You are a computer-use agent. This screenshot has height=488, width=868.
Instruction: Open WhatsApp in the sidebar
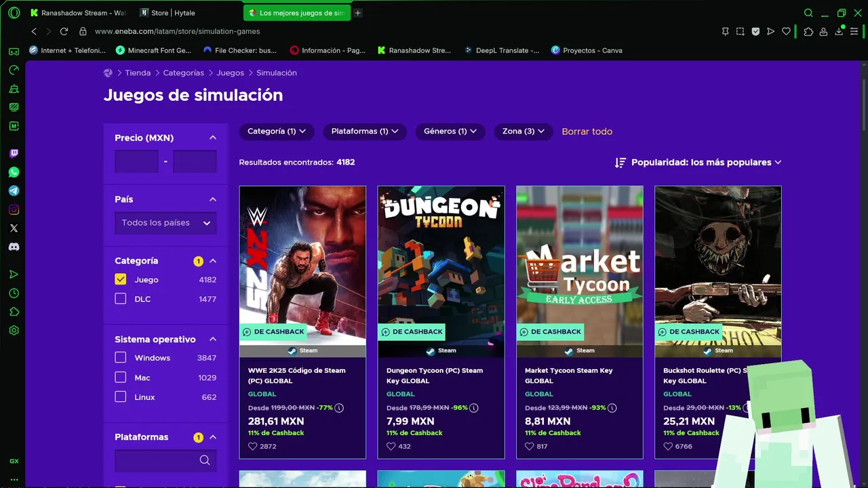coord(14,172)
